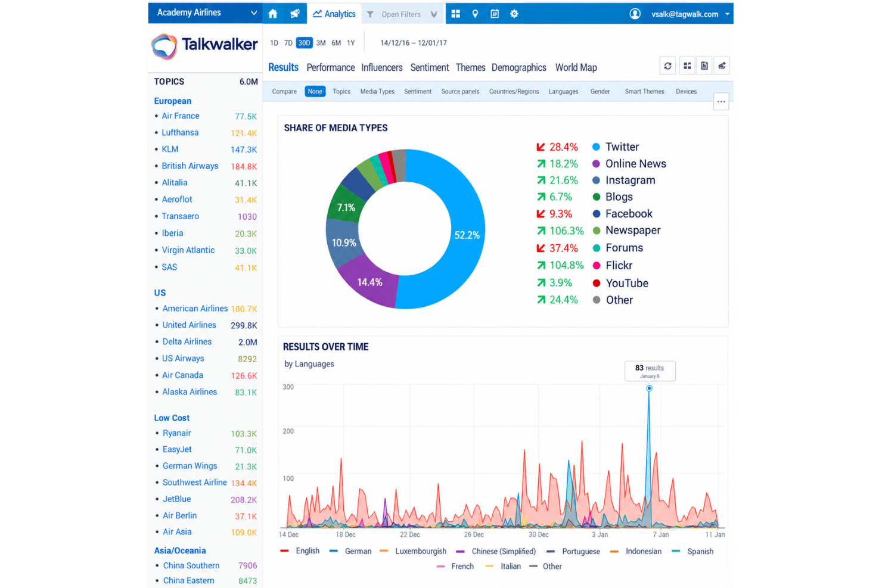882x588 pixels.
Task: Select the Lufthansa topic
Action: [x=180, y=132]
